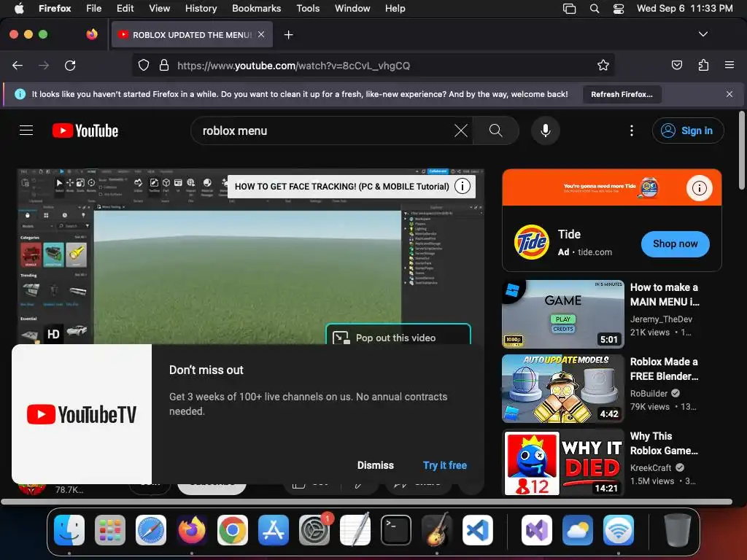The height and width of the screenshot is (560, 747).
Task: Open Jeremy_TheDev channel name
Action: point(661,319)
